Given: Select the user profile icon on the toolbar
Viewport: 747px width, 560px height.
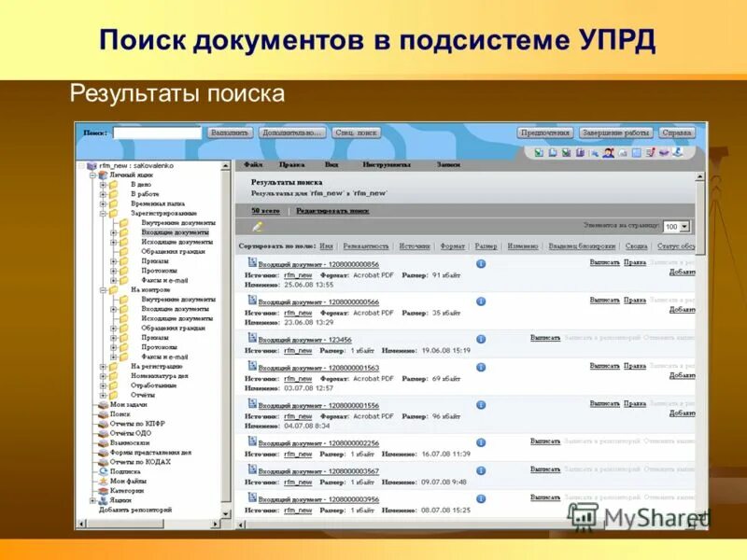Looking at the screenshot, I should (x=609, y=156).
